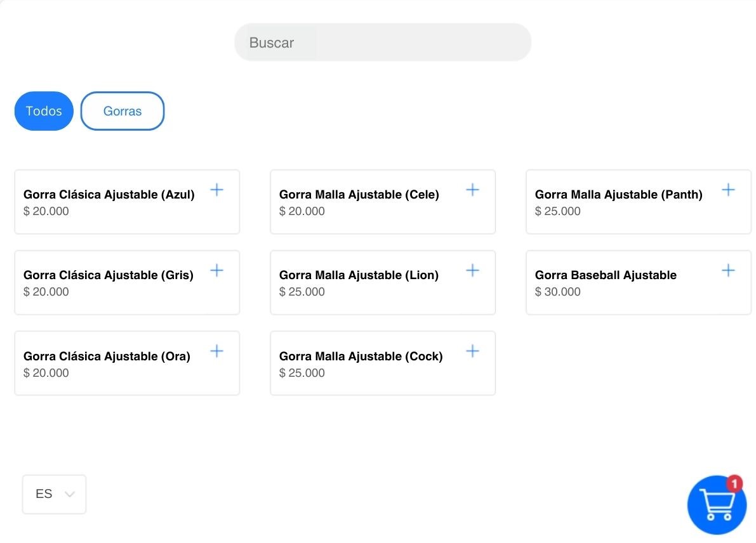This screenshot has width=756, height=543.
Task: Add Gorra Clásica Ajustable (Azul) with plus icon
Action: coord(217,190)
